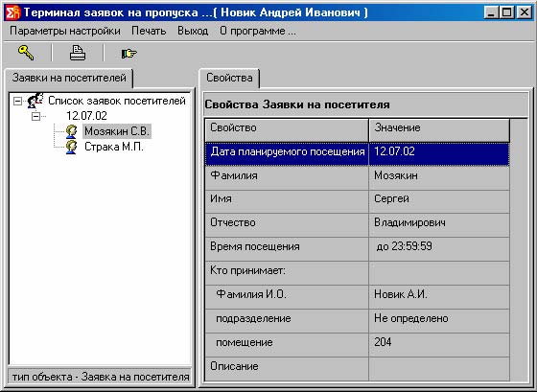
Task: Select the Свойства tab
Action: coord(229,78)
